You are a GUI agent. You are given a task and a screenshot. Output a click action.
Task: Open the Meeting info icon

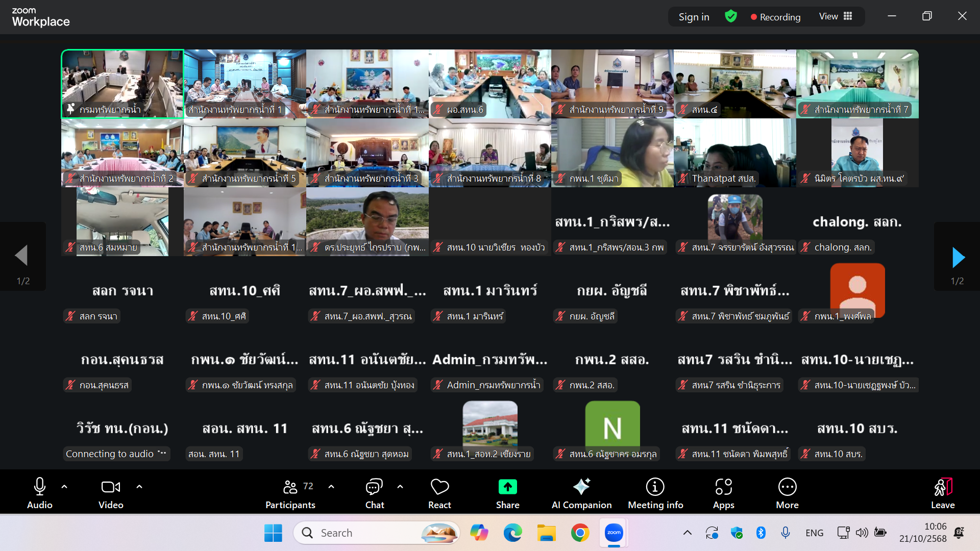coord(655,487)
